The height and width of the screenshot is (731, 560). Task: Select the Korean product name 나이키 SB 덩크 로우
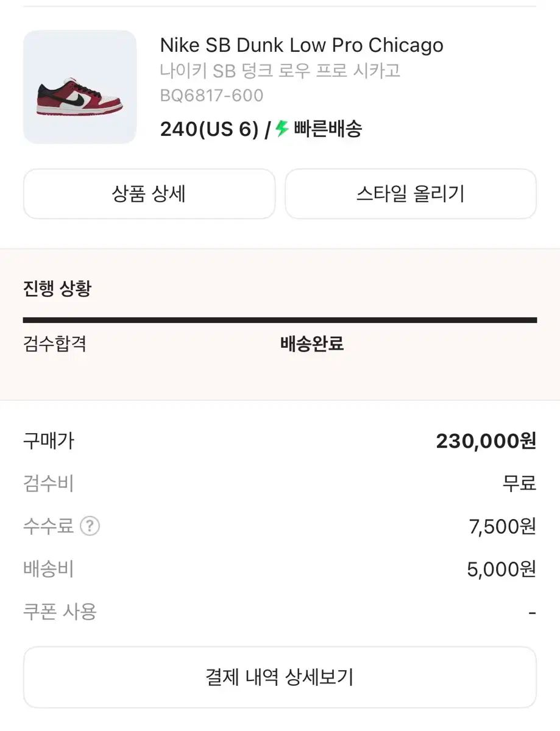click(280, 71)
